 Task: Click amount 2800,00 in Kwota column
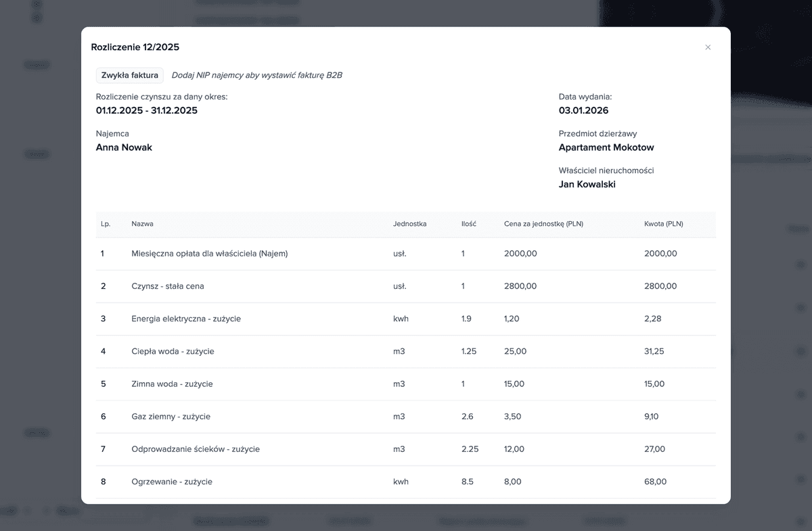coord(660,286)
